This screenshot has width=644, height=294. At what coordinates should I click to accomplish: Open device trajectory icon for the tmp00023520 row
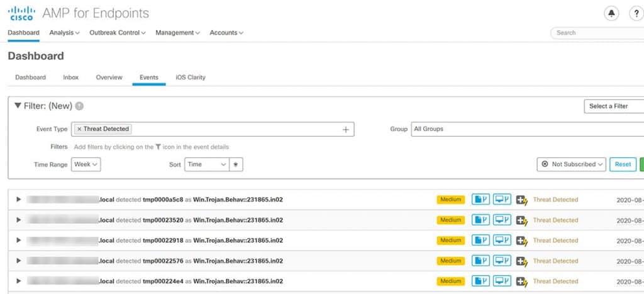(502, 220)
